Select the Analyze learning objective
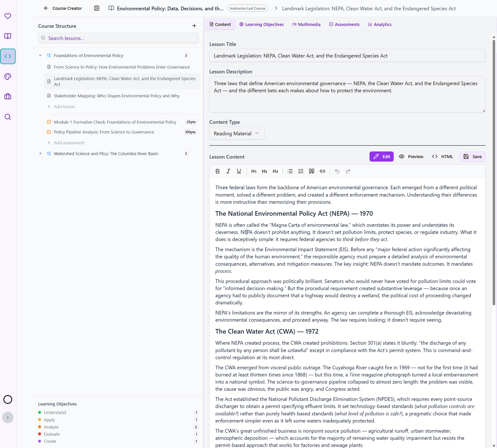 [51, 427]
